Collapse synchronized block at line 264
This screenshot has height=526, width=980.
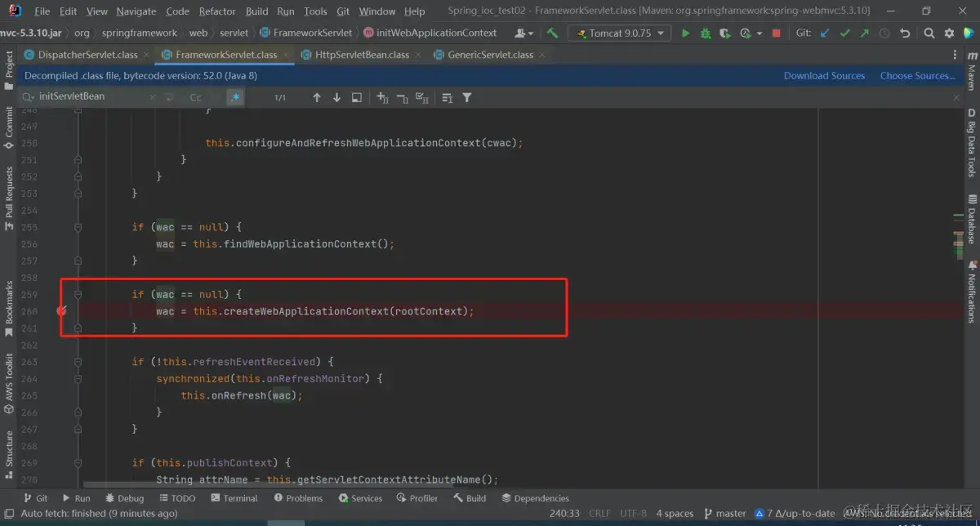point(78,378)
